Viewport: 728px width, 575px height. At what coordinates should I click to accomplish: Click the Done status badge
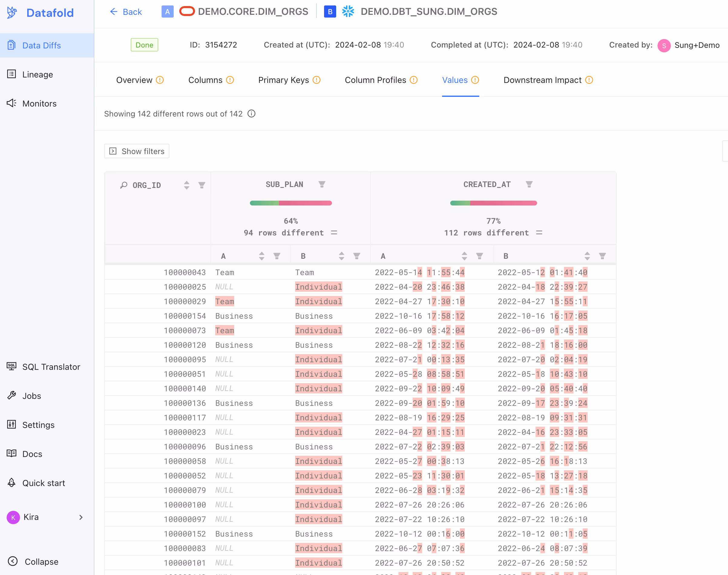(x=144, y=45)
